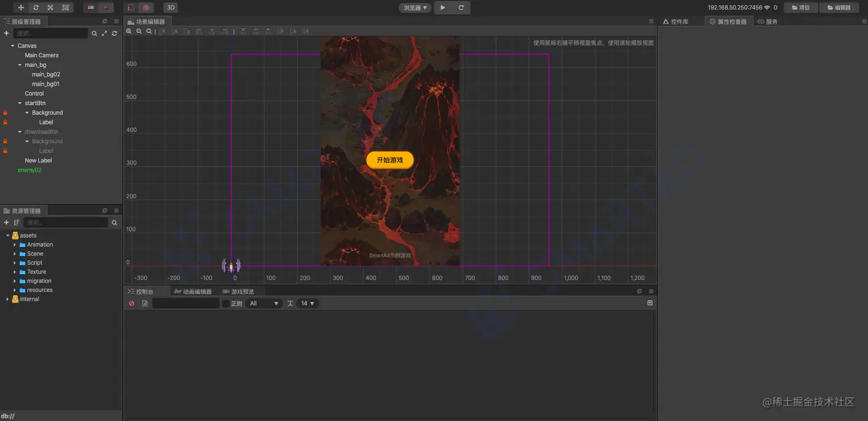Toggle 3D scene view mode

[170, 7]
